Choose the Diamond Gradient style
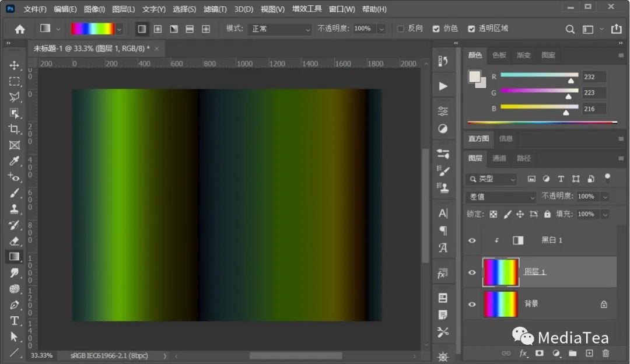This screenshot has width=630, height=364. click(x=206, y=29)
